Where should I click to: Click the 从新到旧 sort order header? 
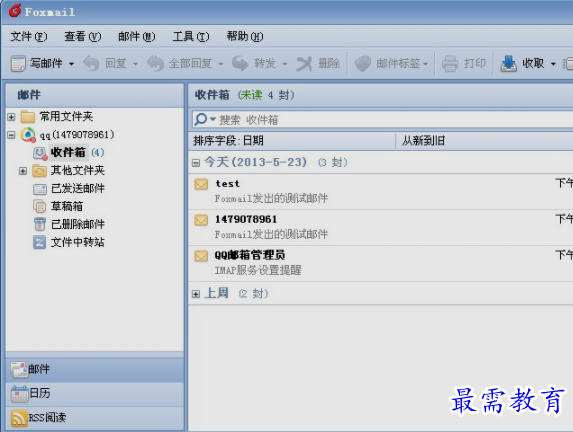coord(485,141)
